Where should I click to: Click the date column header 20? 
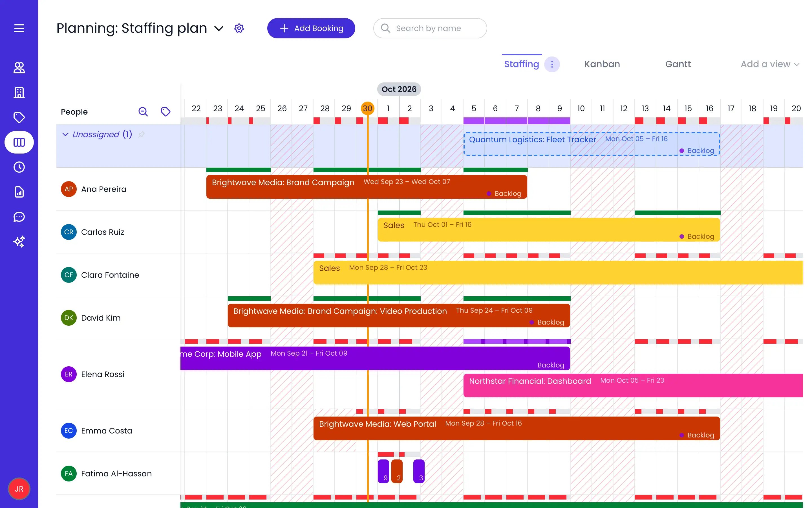click(x=796, y=108)
